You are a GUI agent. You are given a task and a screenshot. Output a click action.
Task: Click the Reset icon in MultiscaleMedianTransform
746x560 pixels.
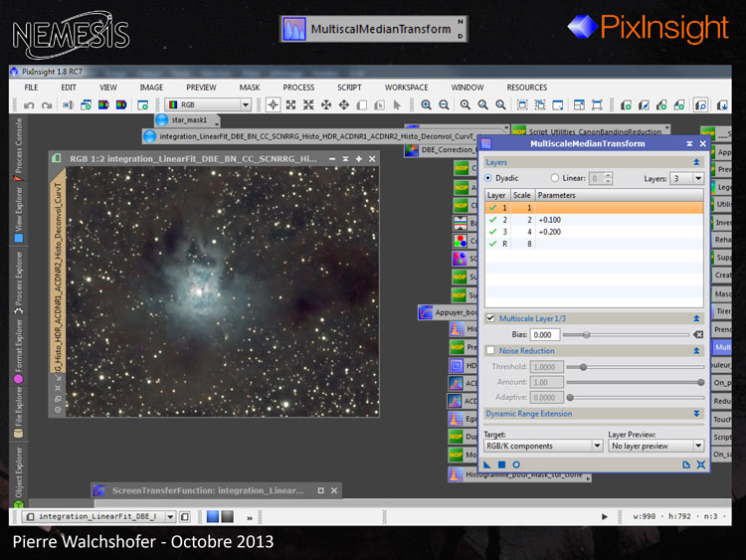701,465
